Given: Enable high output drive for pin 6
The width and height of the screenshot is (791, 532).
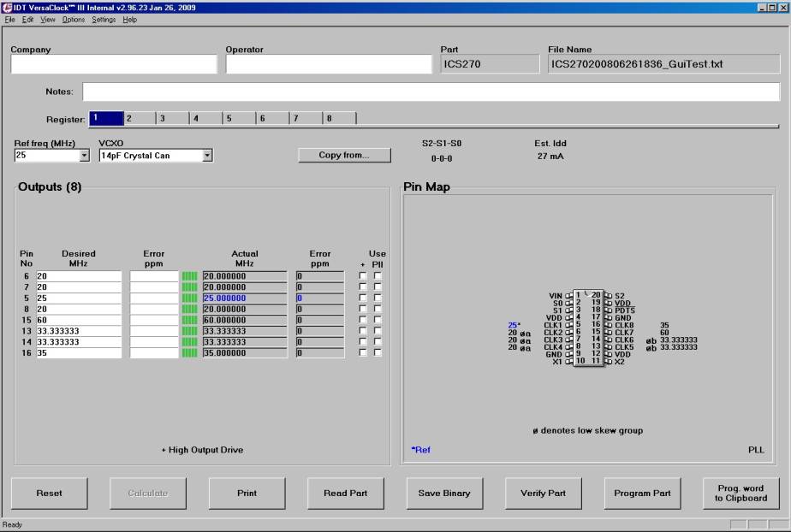Looking at the screenshot, I should (x=362, y=275).
